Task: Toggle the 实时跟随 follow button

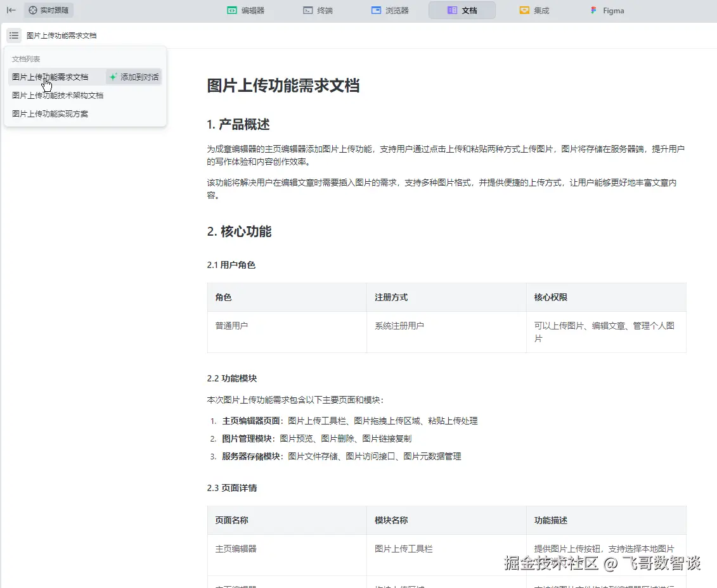Action: pos(49,10)
